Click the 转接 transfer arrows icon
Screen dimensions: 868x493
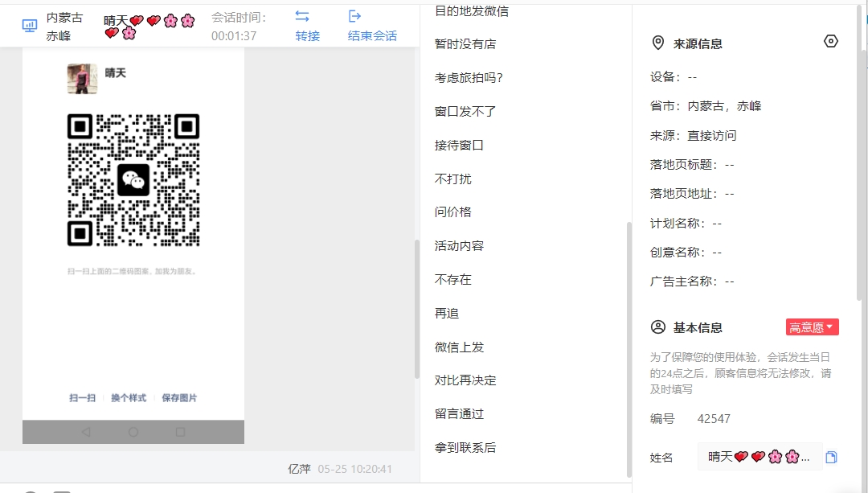click(302, 16)
